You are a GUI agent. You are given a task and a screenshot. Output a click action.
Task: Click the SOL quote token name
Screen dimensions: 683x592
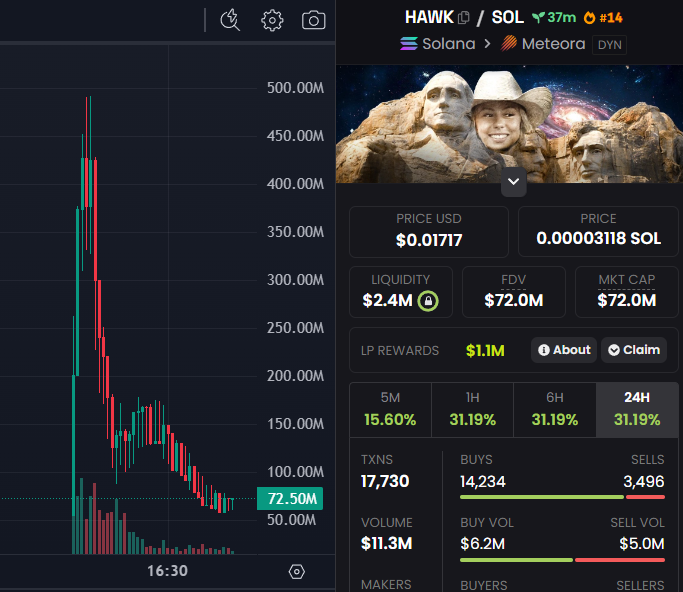tap(507, 17)
